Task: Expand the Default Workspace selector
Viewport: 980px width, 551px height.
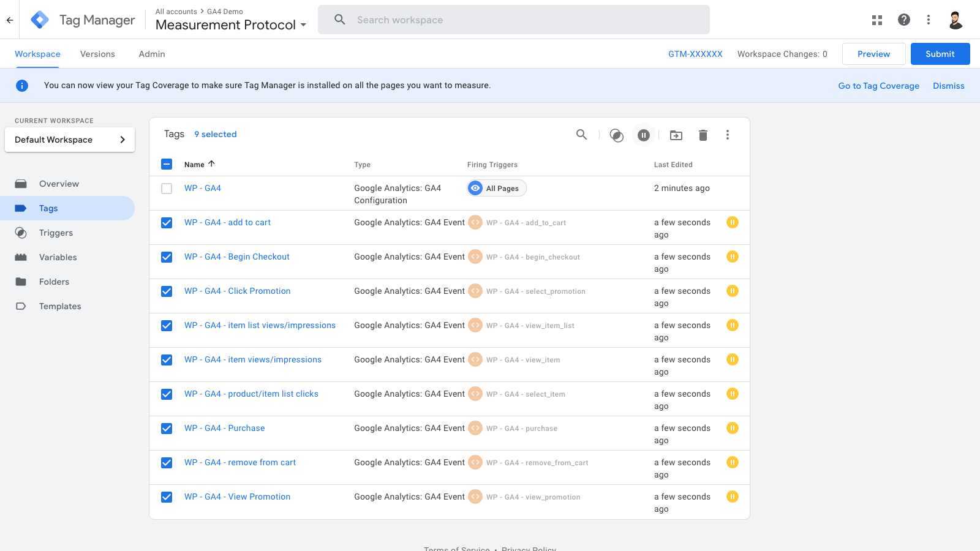Action: click(70, 140)
